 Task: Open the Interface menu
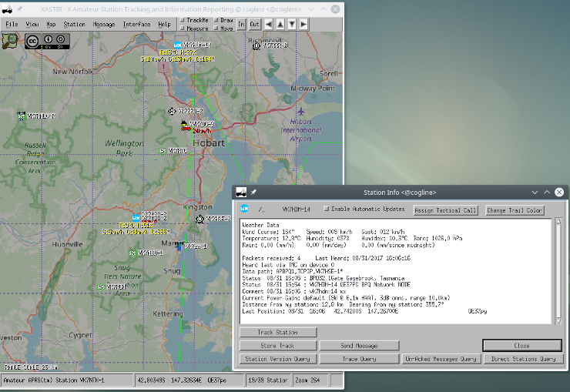point(136,25)
